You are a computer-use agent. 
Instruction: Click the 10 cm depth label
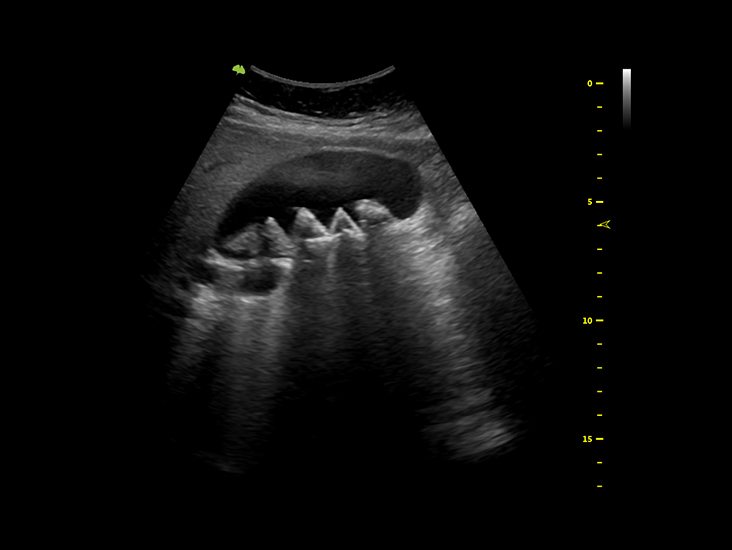point(588,321)
